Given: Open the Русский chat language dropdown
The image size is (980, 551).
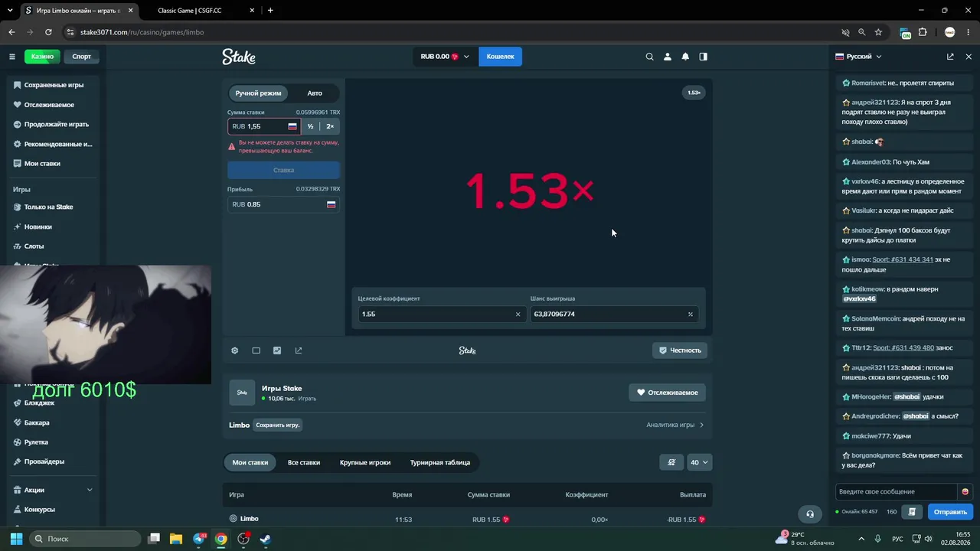Looking at the screenshot, I should [x=858, y=57].
